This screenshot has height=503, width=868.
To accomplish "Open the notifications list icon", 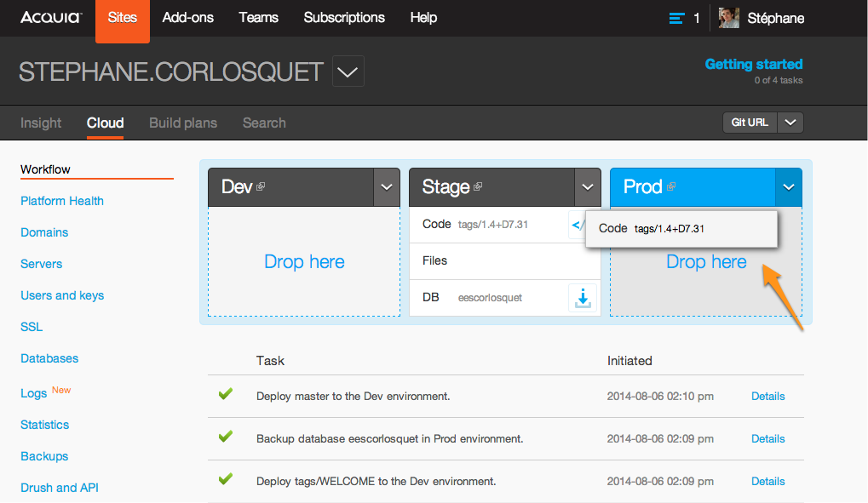I will [676, 18].
